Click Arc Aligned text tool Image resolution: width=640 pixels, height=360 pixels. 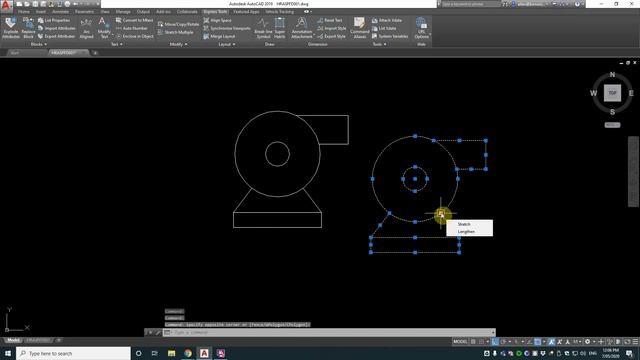pos(86,28)
